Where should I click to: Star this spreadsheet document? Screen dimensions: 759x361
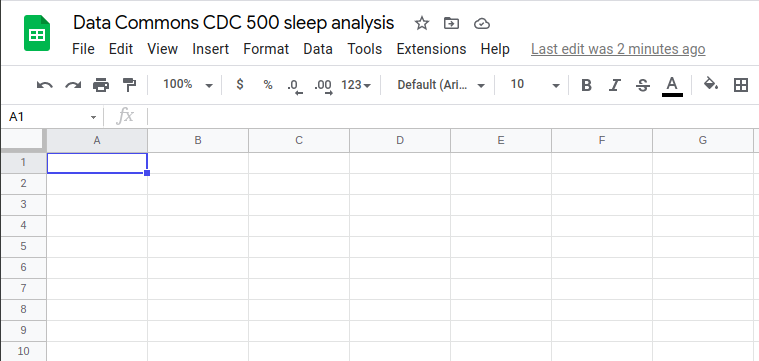pyautogui.click(x=422, y=23)
